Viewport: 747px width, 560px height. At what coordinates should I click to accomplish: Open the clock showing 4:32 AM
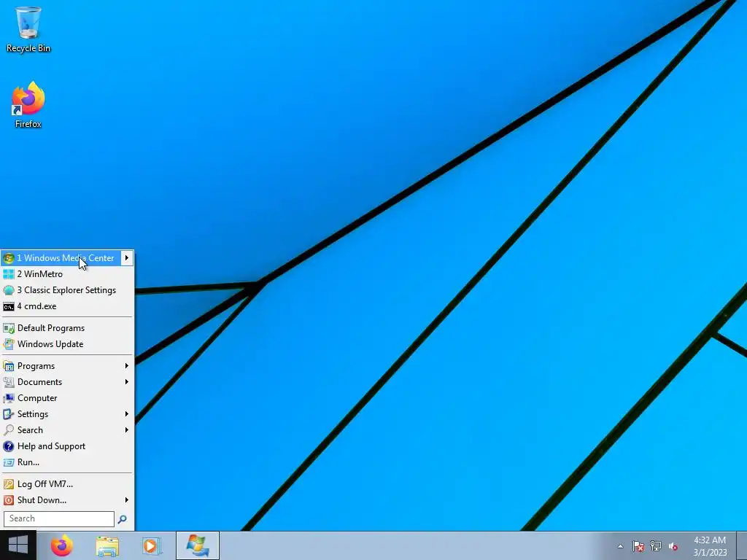[x=710, y=546]
